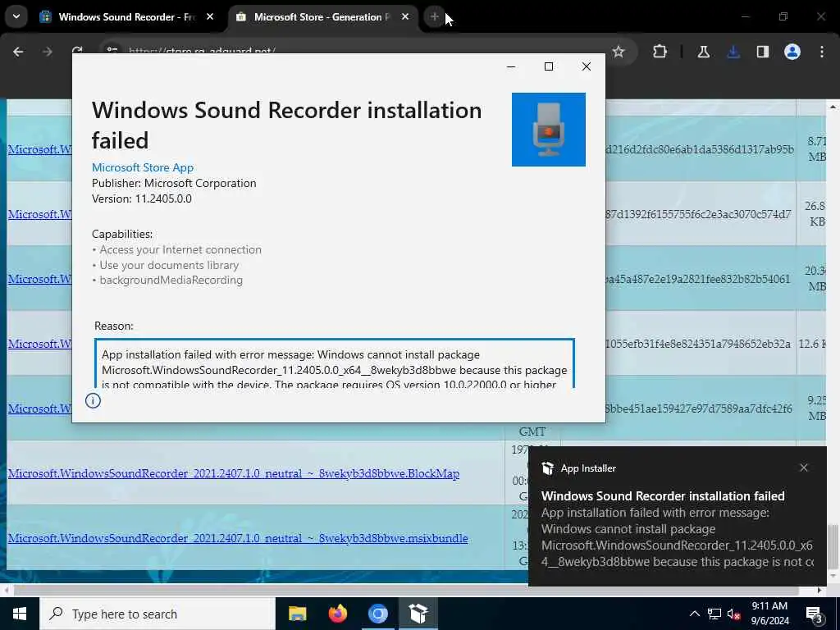Open the WindowsSoundRecorder 2021.2407.1.0 msixbundle link
This screenshot has width=840, height=630.
point(238,538)
